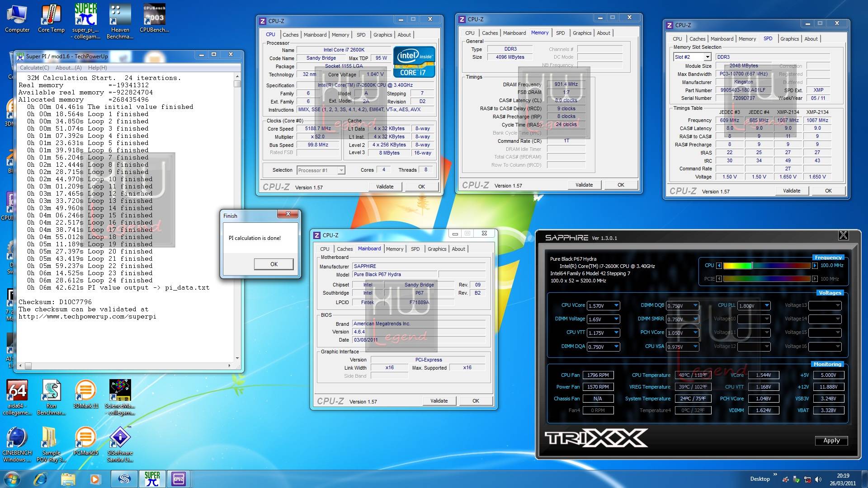Expand the DIMM DQB dropdown in TRIXX
Screen dimensions: 868x488
(x=695, y=306)
